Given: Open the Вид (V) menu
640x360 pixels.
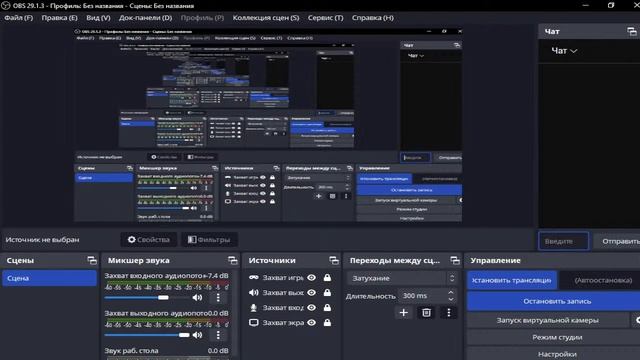Looking at the screenshot, I should (x=98, y=18).
